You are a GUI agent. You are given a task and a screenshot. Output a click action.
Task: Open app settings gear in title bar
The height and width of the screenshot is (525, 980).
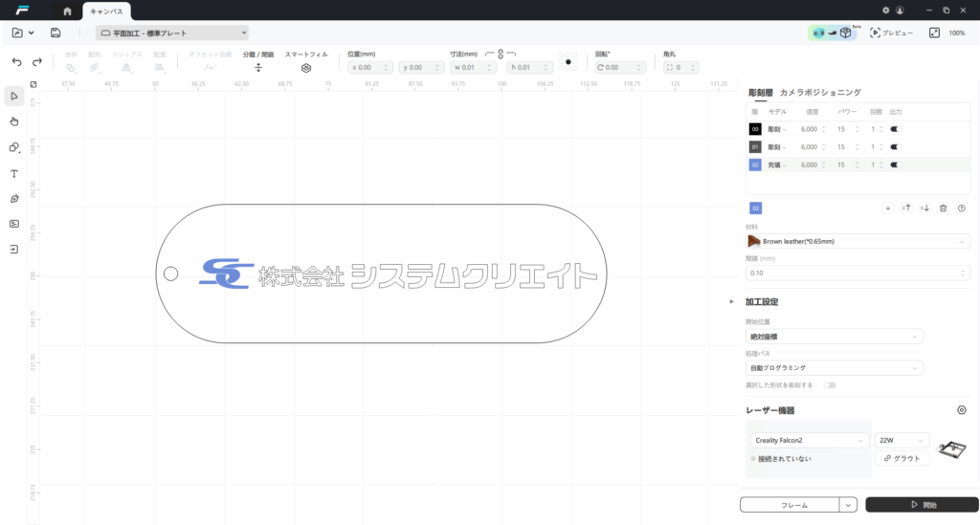point(885,10)
